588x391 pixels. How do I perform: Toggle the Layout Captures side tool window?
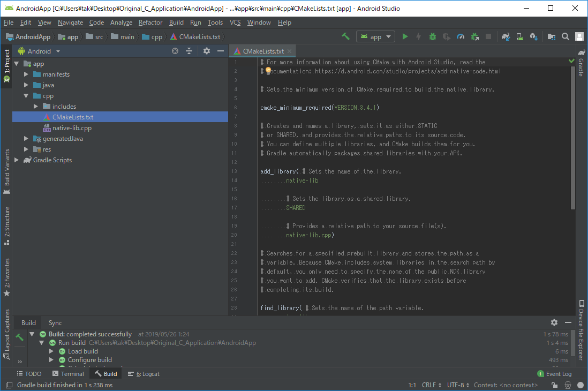[x=7, y=334]
